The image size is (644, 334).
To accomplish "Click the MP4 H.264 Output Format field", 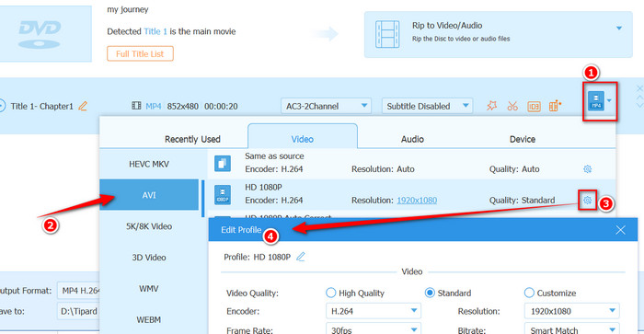I will pos(78,291).
